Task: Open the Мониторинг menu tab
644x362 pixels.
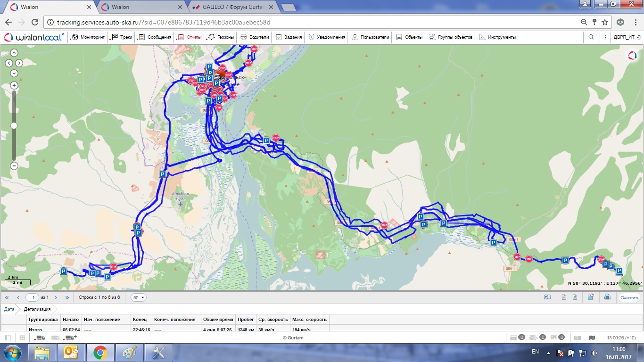Action: [x=88, y=37]
